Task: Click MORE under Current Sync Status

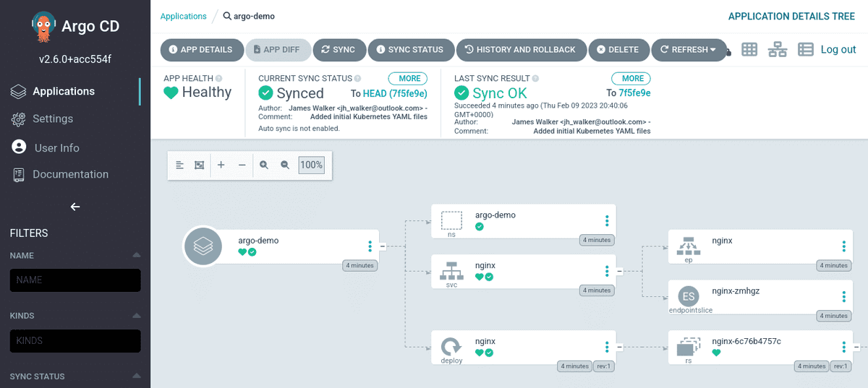Action: tap(408, 78)
